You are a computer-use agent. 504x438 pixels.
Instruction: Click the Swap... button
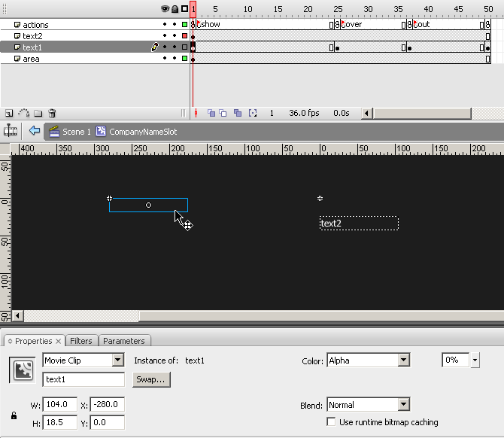pyautogui.click(x=151, y=379)
